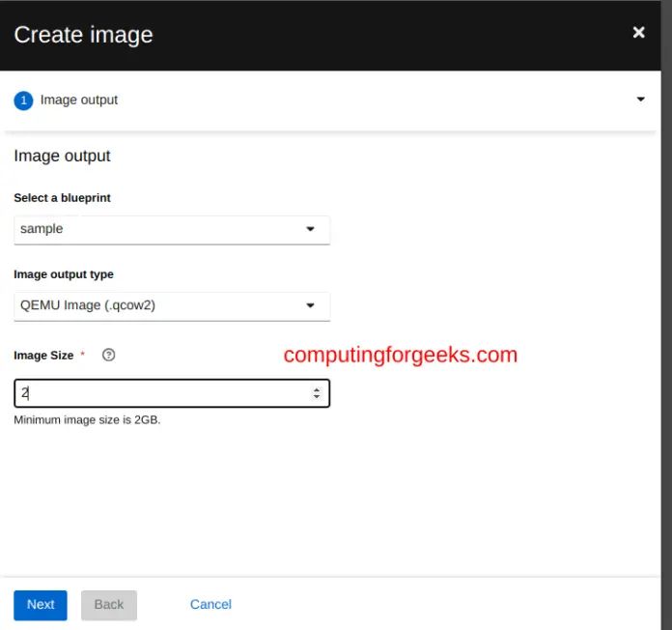Image resolution: width=672 pixels, height=630 pixels.
Task: Click the Image output section heading
Action: coord(62,156)
